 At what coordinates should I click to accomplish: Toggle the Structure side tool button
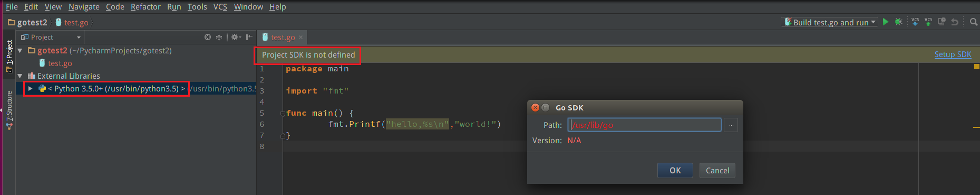tap(9, 110)
